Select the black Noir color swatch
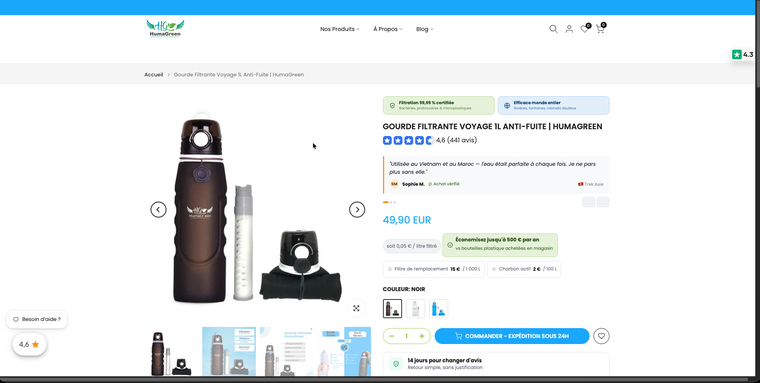Image resolution: width=760 pixels, height=383 pixels. pos(392,308)
